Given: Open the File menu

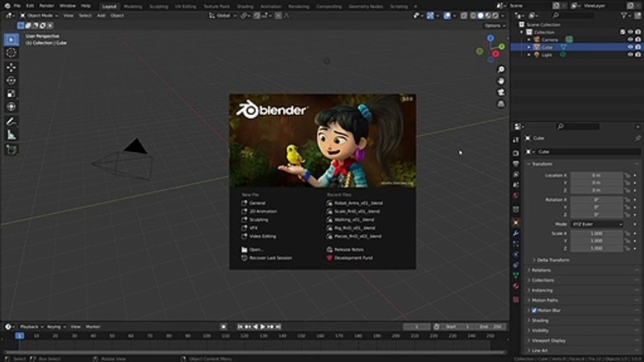Looking at the screenshot, I should (x=17, y=6).
